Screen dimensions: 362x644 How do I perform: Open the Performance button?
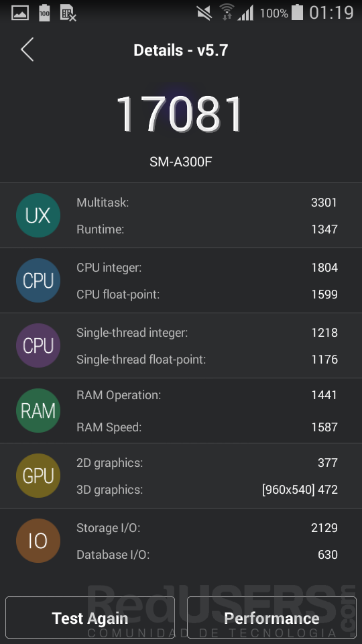click(271, 618)
